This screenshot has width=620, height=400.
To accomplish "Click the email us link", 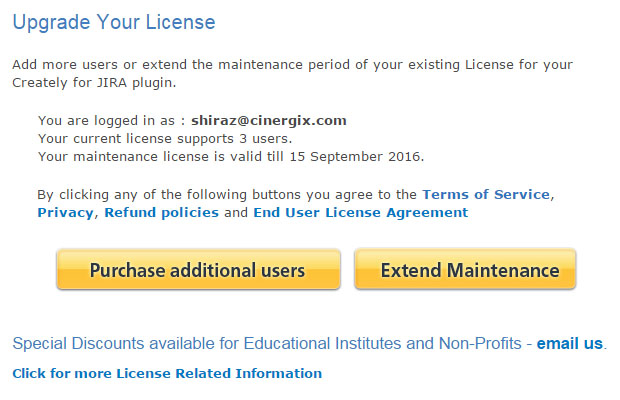I will (570, 344).
